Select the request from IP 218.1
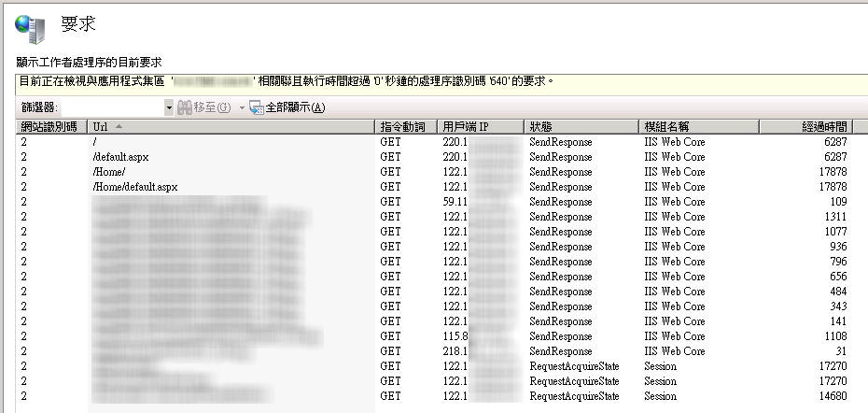The image size is (868, 413). [x=434, y=352]
